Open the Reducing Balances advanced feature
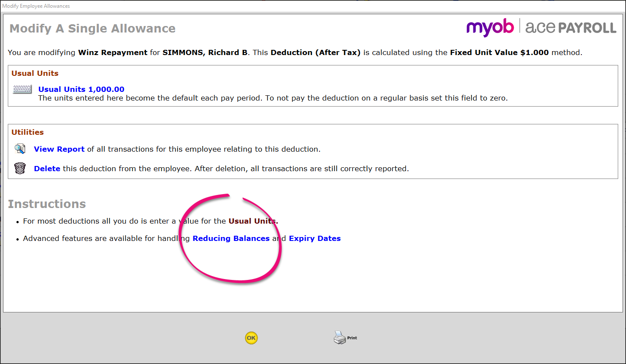Viewport: 626px width, 364px height. point(231,238)
